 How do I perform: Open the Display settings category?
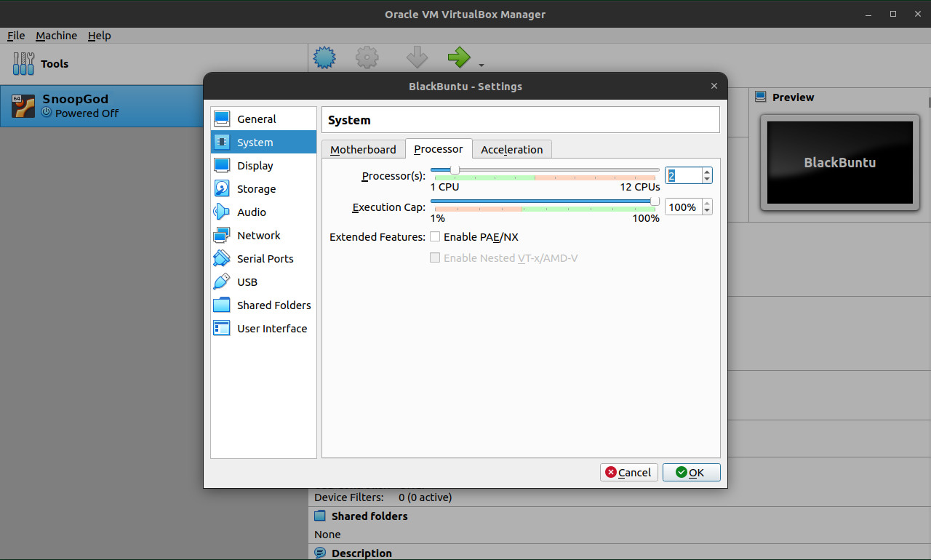tap(263, 166)
